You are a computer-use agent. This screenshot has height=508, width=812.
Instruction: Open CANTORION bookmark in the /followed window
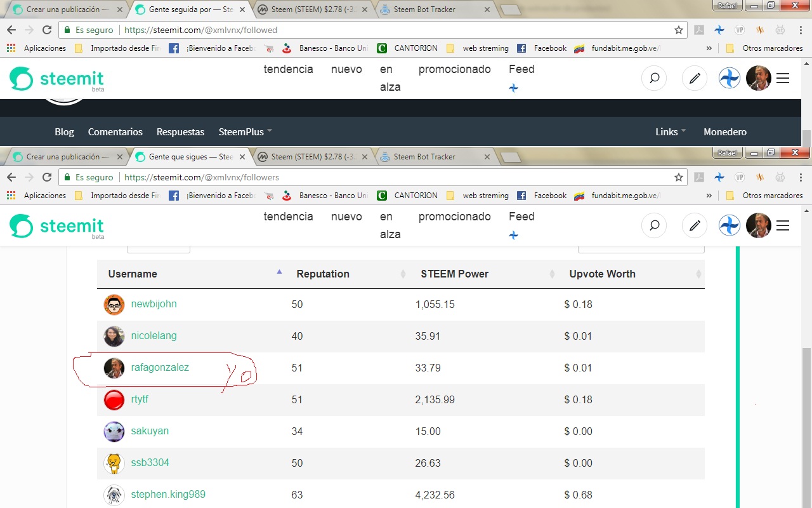tap(407, 48)
